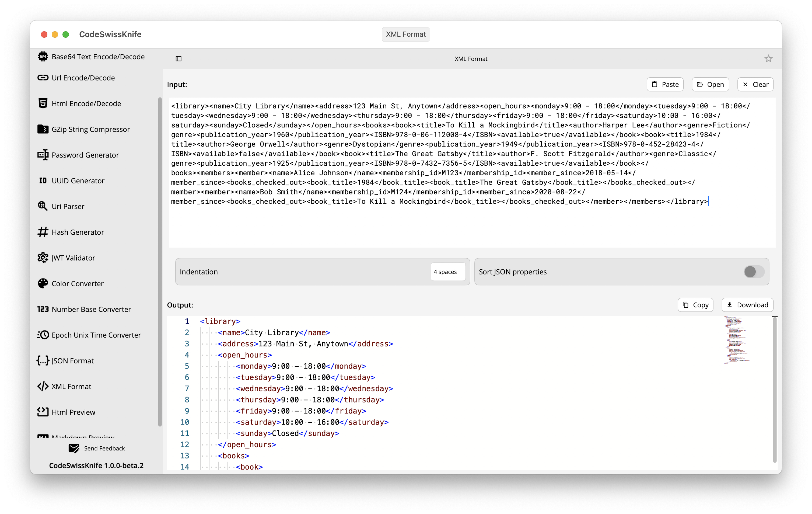Open Color Converter from sidebar

coord(78,283)
